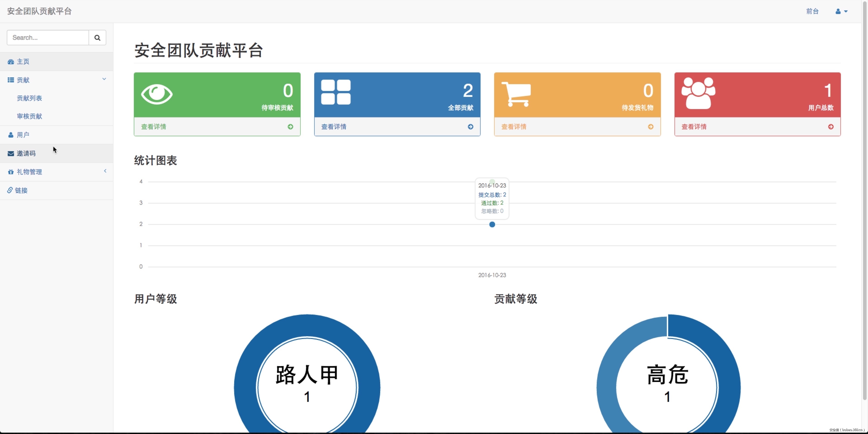Click the envelope icon beside 邀请码
The width and height of the screenshot is (868, 434).
(10, 153)
